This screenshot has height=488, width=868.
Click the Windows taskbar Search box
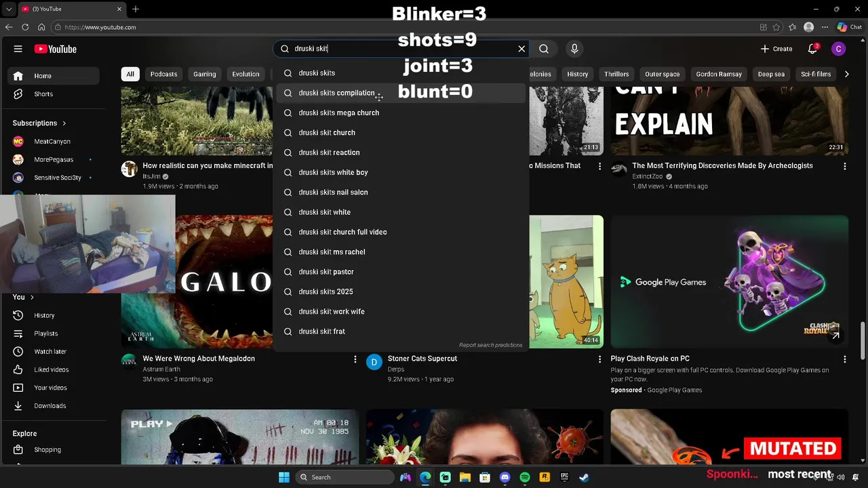tap(346, 477)
